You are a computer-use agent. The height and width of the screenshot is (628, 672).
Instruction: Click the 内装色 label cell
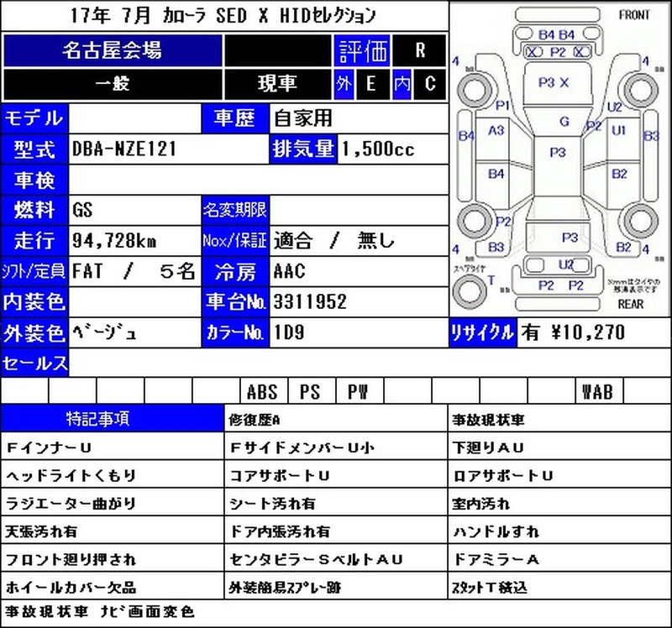click(x=34, y=302)
